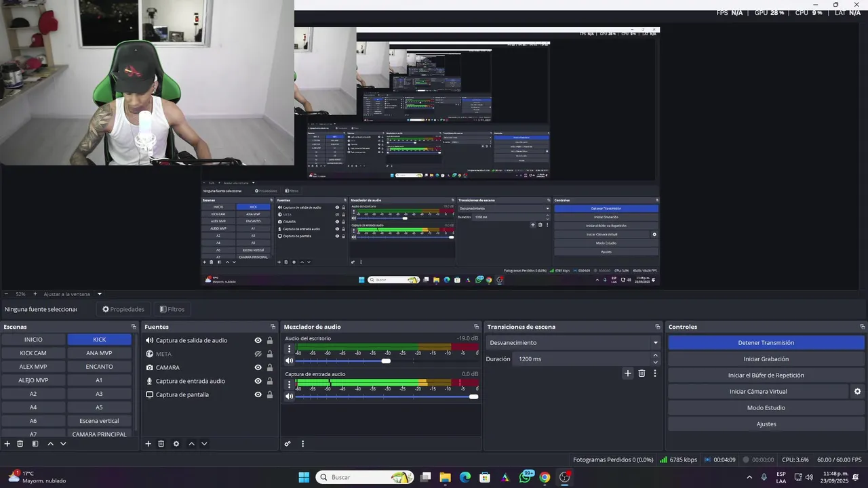Mute Captura de entrada audio speaker
Image resolution: width=868 pixels, height=488 pixels.
click(290, 396)
